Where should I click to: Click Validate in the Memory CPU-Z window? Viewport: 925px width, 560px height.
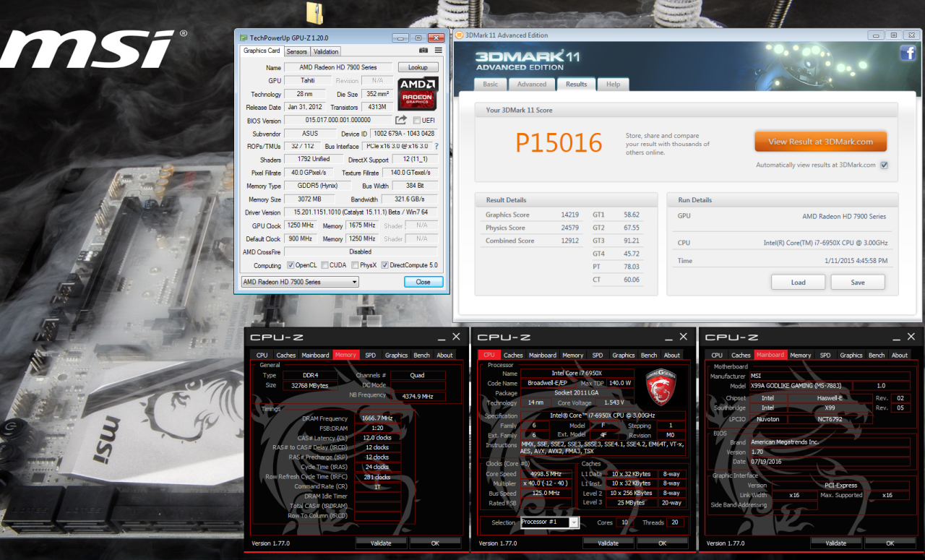pos(381,543)
